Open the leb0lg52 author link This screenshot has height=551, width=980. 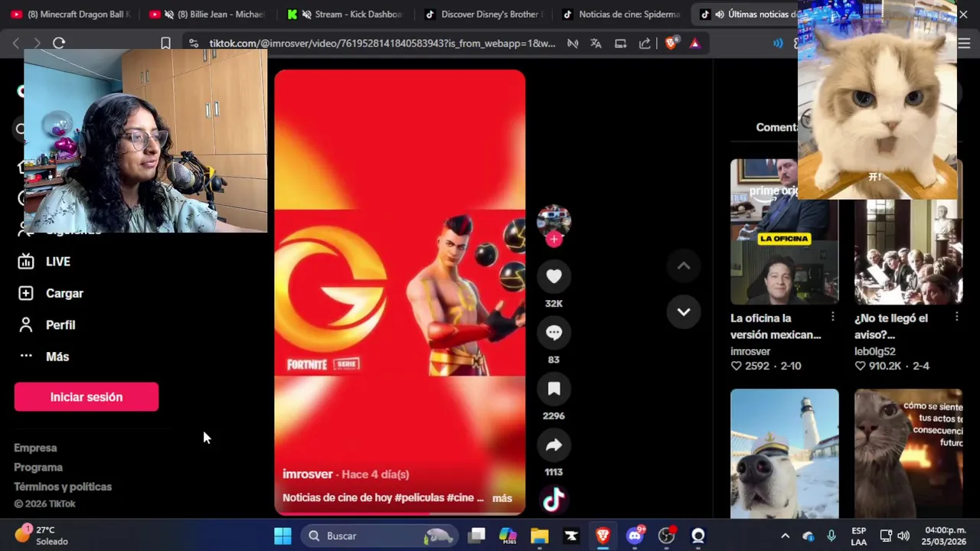coord(875,351)
